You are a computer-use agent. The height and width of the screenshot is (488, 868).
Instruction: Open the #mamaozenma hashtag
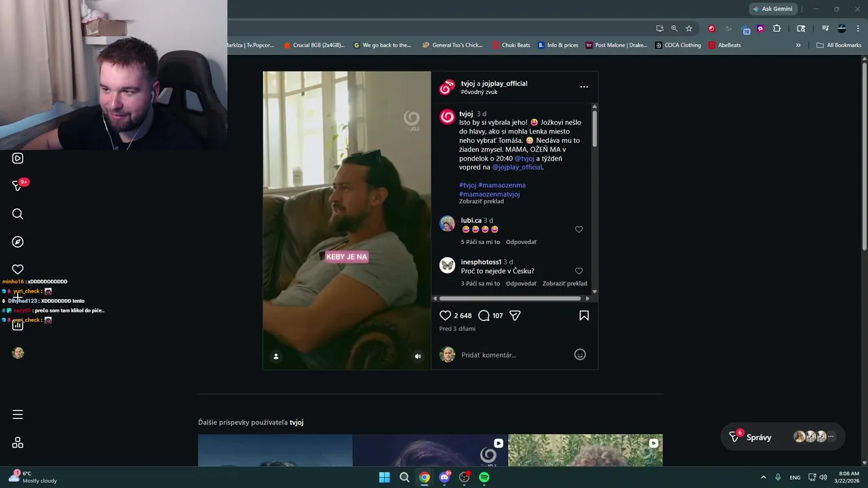502,185
